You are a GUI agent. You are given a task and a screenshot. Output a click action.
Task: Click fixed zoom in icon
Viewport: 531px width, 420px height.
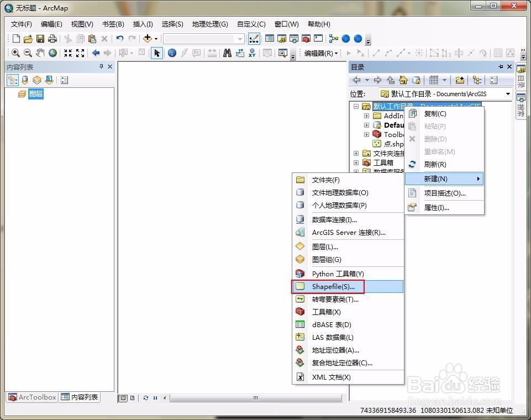pyautogui.click(x=68, y=53)
